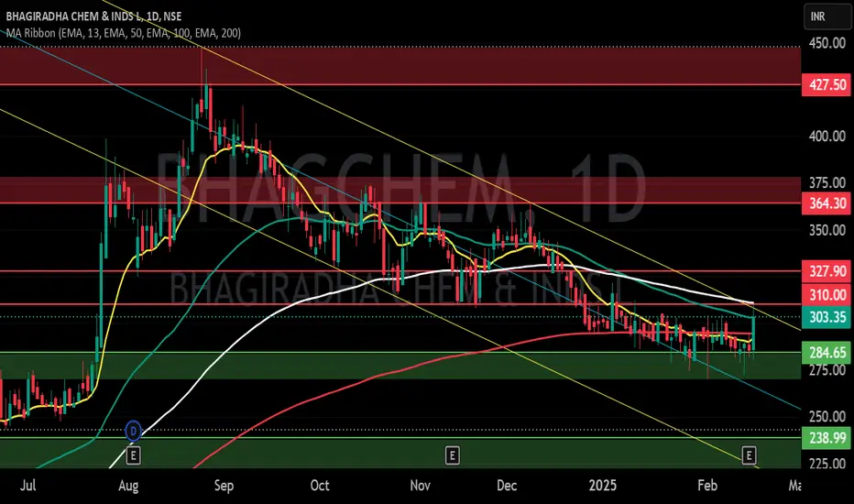Click the BHAGIRADHA CHEM & INDS L symbol title
The image size is (854, 504).
coord(93,16)
